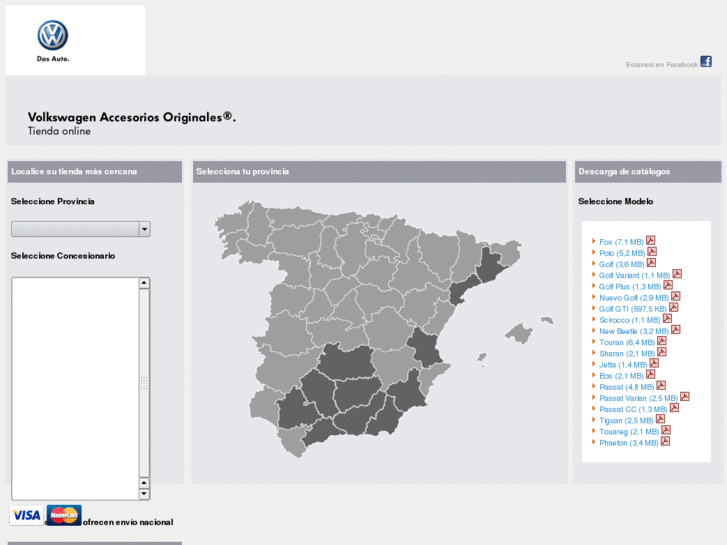
Task: Click the PDF icon for Scirocco
Action: pos(667,318)
